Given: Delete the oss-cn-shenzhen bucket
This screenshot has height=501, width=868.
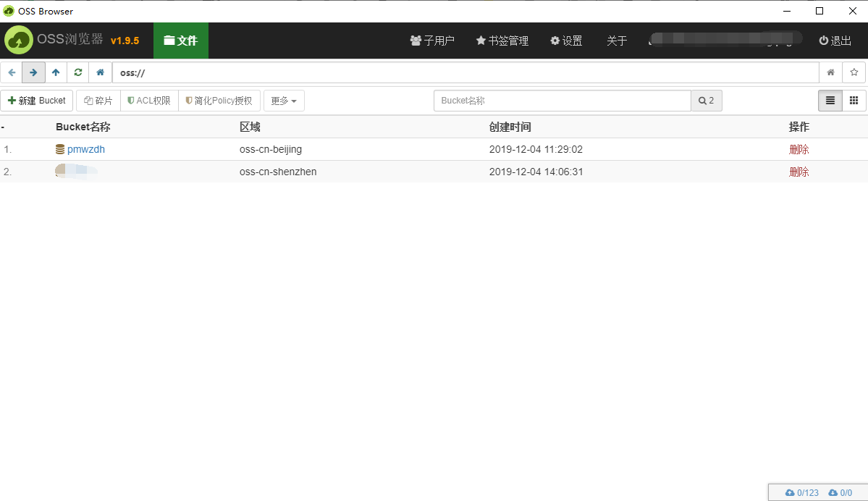Looking at the screenshot, I should [x=799, y=172].
